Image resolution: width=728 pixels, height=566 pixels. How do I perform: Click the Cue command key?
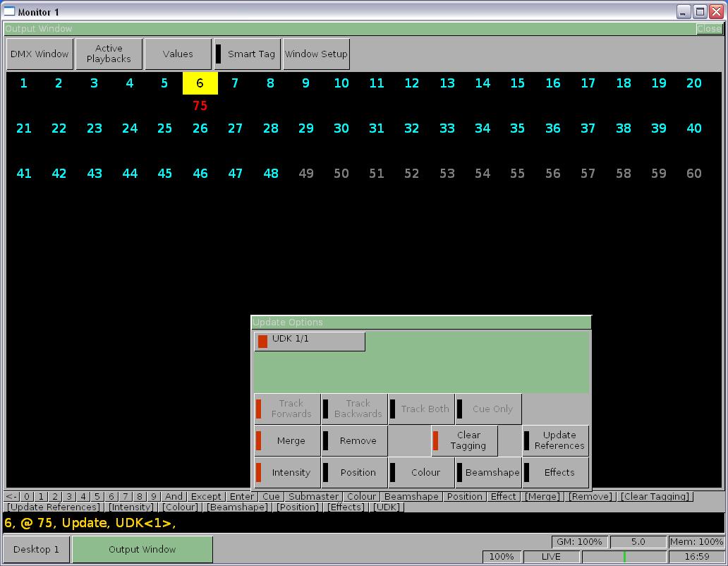click(x=271, y=496)
